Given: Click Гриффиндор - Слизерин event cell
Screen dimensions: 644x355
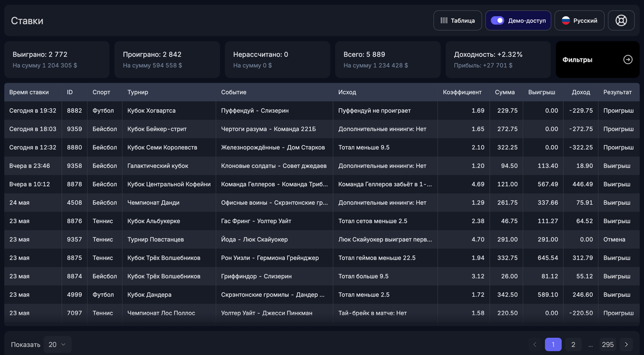Looking at the screenshot, I should [x=257, y=276].
